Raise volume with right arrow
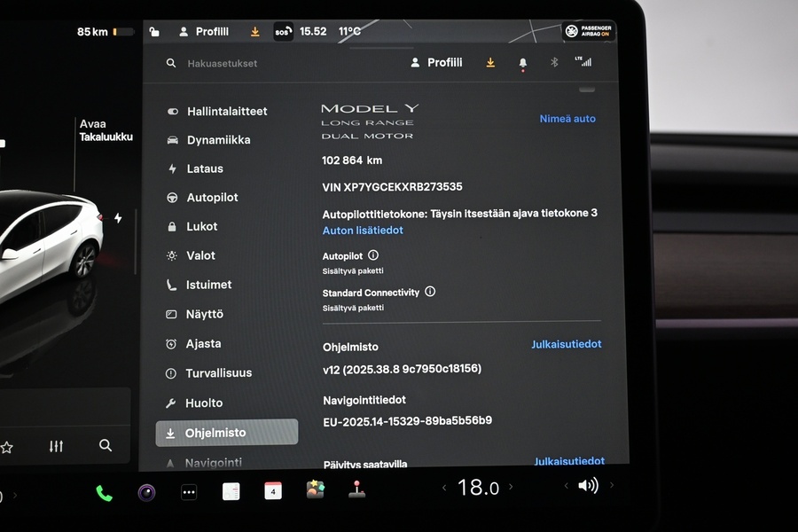798x532 pixels. coord(612,486)
